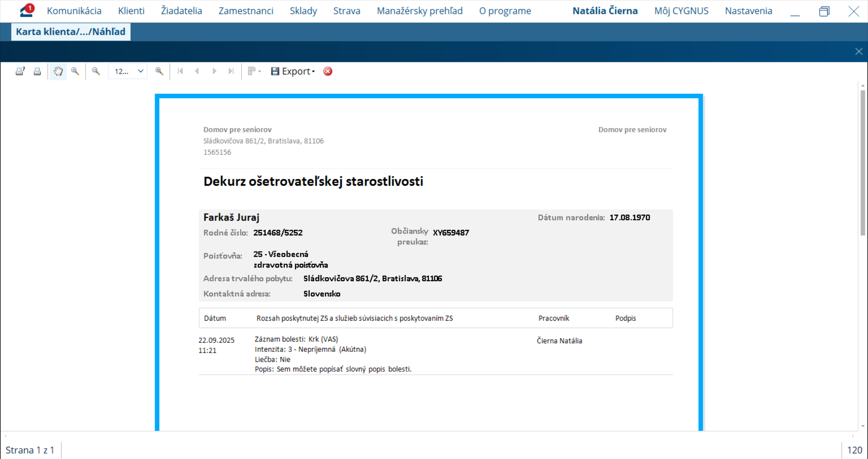The height and width of the screenshot is (459, 868).
Task: Click the document title Dekurz ošetrovateľskej starostlivosti
Action: [313, 182]
